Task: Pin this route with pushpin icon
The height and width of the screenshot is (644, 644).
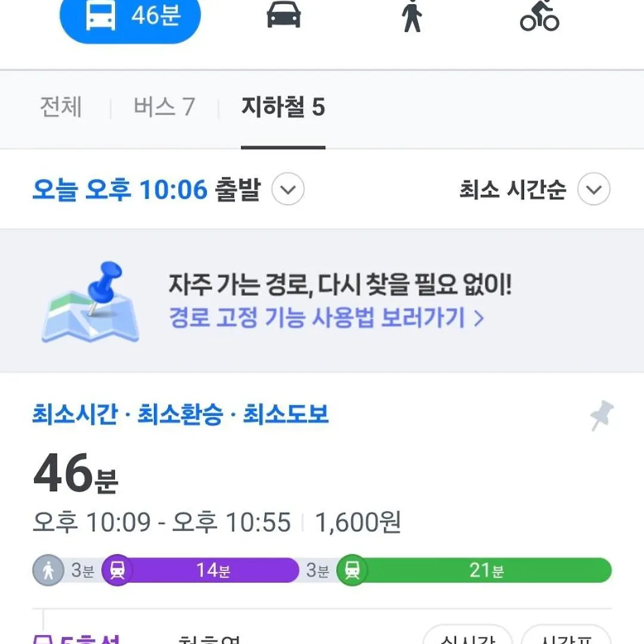Action: pos(602,416)
